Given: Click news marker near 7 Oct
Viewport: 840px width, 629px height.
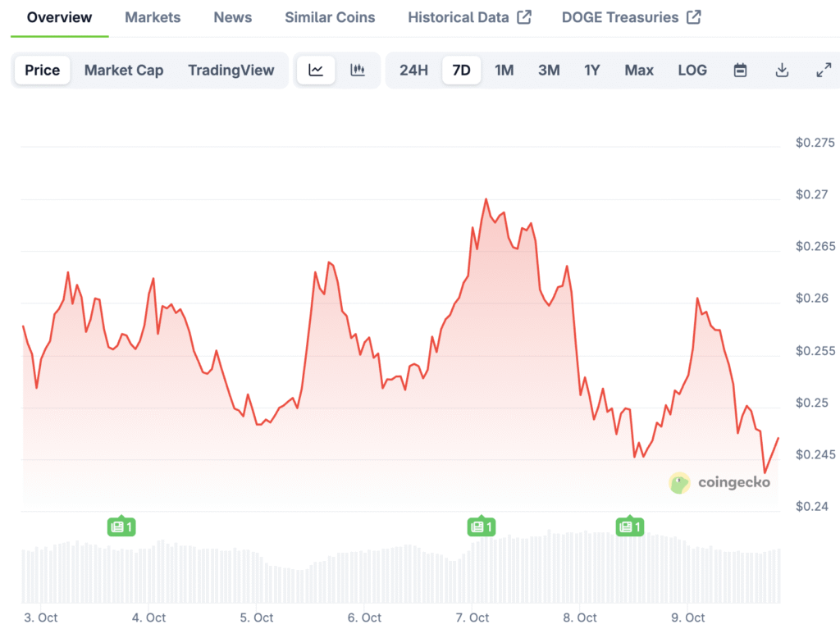Looking at the screenshot, I should (481, 526).
